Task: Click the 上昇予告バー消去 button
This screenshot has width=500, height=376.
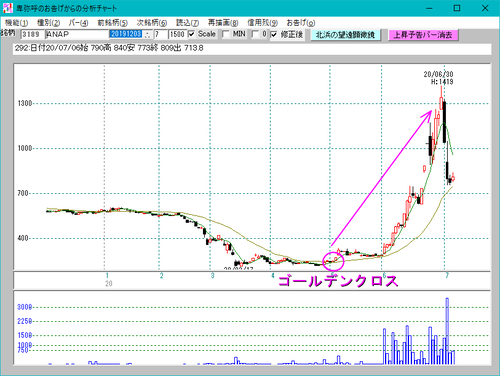Action: [423, 35]
